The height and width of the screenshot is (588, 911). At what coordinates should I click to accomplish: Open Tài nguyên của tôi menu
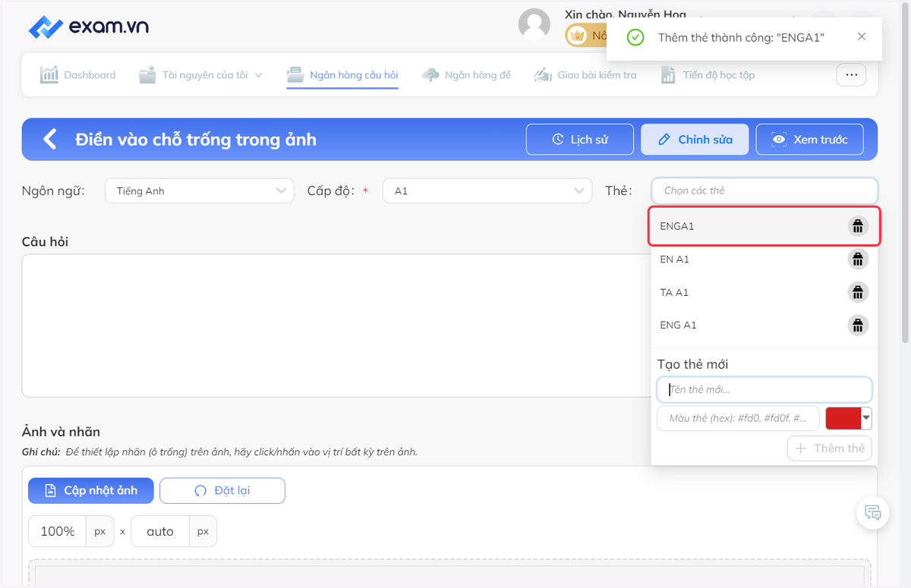[201, 74]
